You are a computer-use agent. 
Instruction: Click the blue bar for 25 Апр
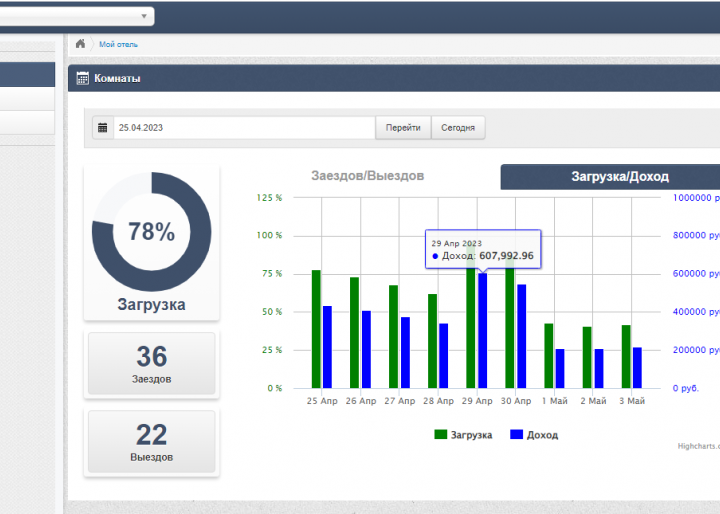(x=327, y=347)
